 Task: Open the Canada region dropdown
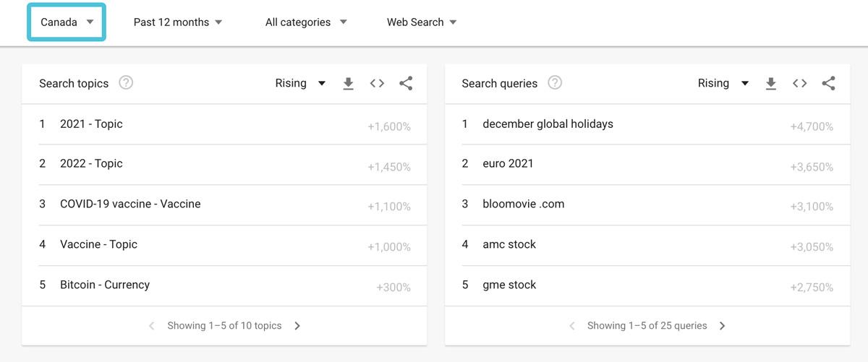(67, 22)
